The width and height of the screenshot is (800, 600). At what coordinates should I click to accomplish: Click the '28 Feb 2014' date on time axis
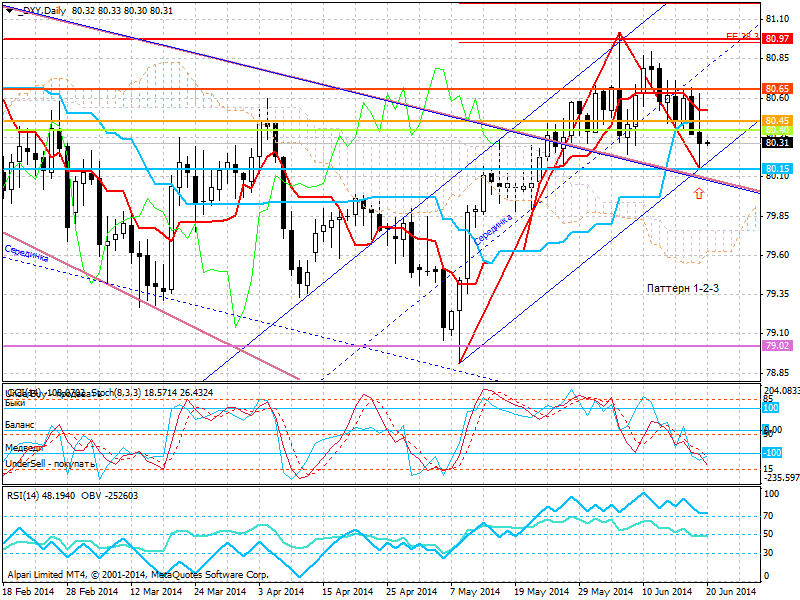(92, 591)
